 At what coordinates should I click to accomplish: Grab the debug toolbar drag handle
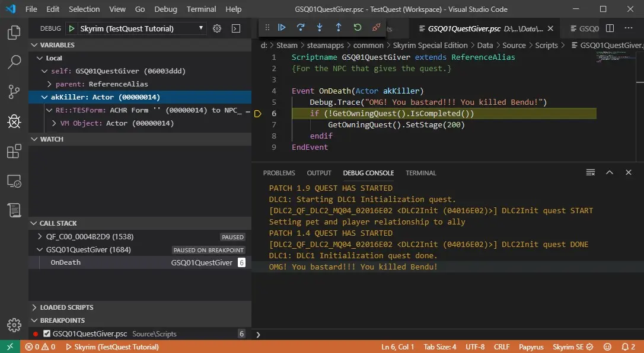tap(267, 27)
